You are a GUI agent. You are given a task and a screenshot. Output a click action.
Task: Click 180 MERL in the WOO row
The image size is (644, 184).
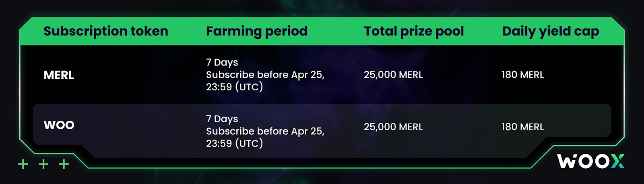point(523,127)
